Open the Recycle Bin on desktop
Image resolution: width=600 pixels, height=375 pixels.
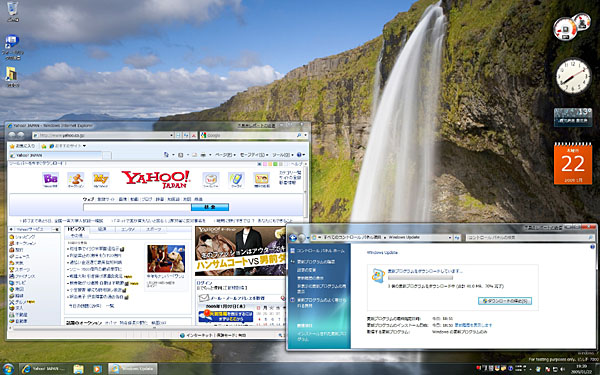(x=13, y=10)
